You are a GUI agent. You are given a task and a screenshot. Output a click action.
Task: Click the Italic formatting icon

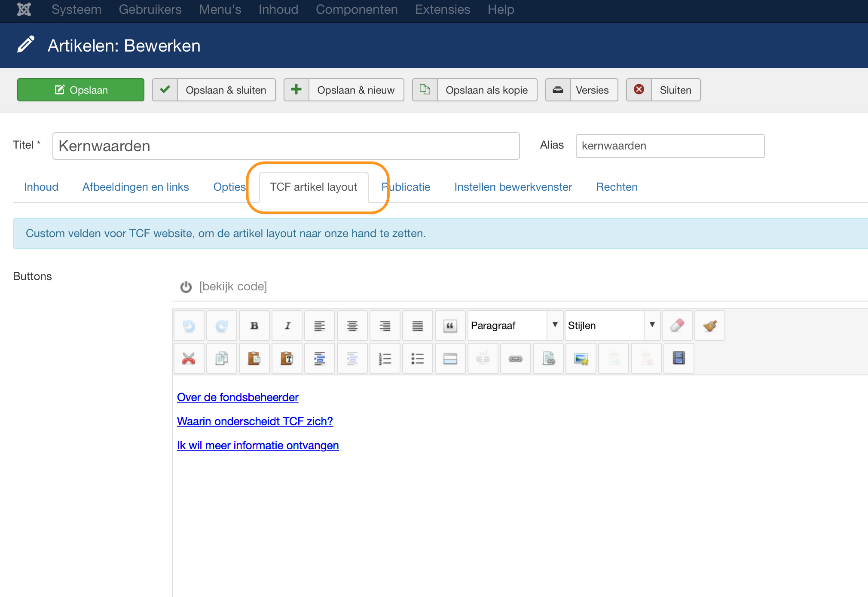287,326
